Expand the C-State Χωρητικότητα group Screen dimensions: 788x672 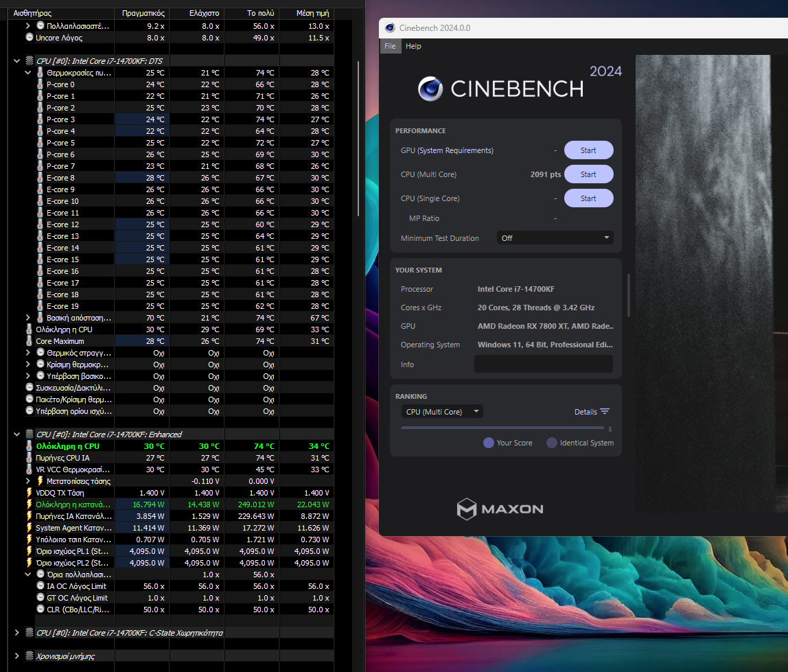[17, 633]
